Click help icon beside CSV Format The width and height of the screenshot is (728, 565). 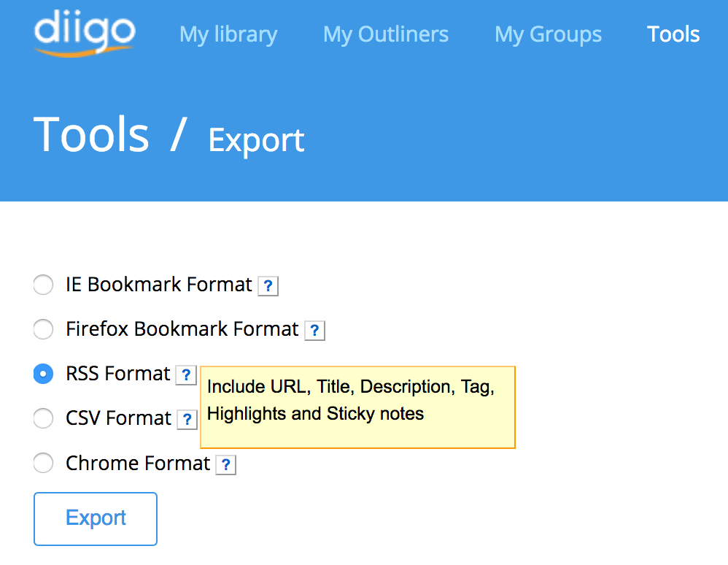[187, 420]
